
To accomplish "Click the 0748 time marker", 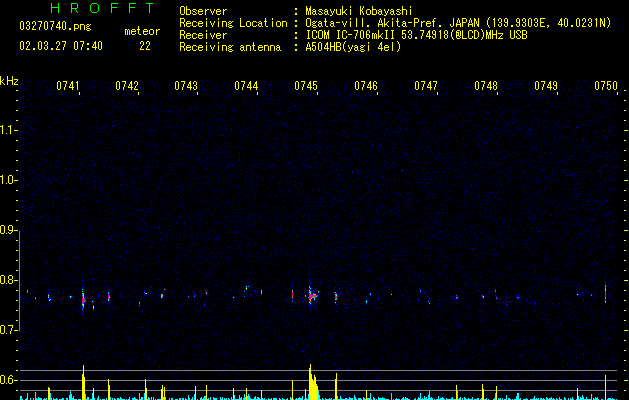I will click(486, 86).
